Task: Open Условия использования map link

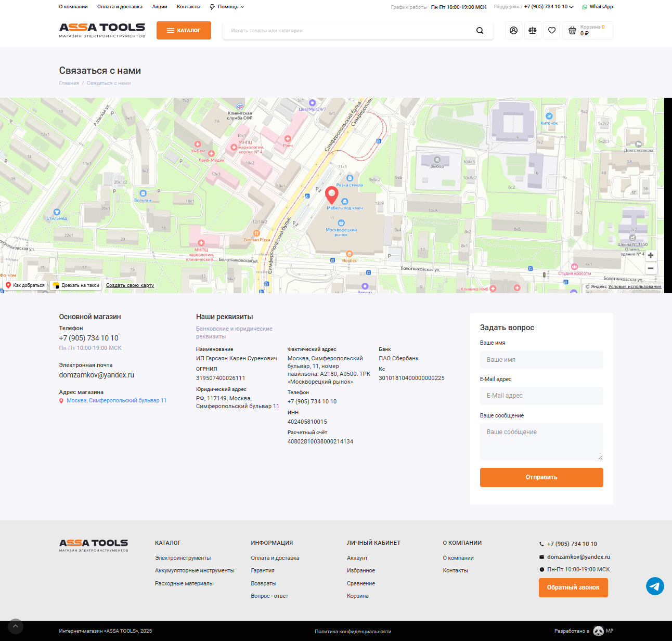Action: (x=635, y=286)
